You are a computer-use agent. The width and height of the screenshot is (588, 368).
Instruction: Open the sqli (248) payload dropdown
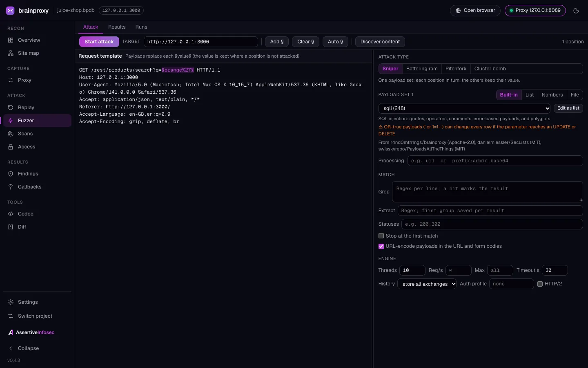point(465,108)
